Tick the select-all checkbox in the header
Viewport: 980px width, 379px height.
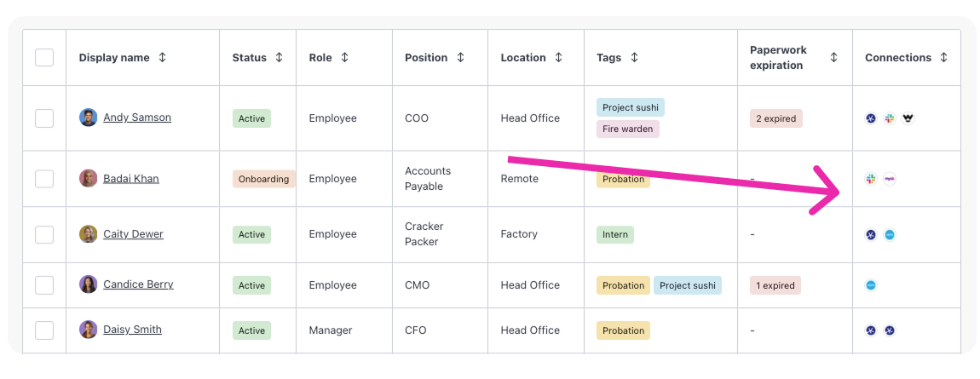click(44, 58)
